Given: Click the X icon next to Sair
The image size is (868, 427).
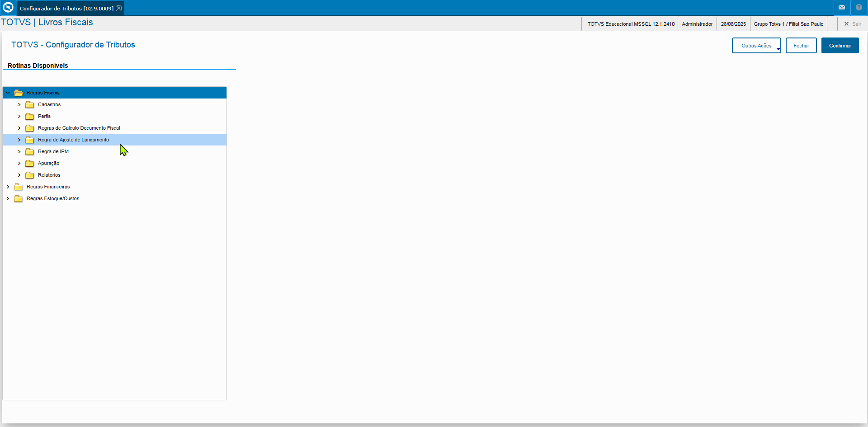Looking at the screenshot, I should (x=847, y=24).
